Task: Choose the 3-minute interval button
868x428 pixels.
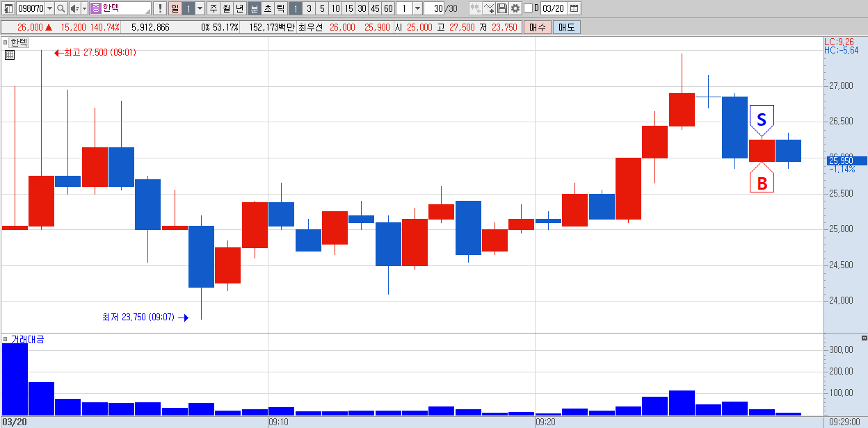Action: (308, 8)
